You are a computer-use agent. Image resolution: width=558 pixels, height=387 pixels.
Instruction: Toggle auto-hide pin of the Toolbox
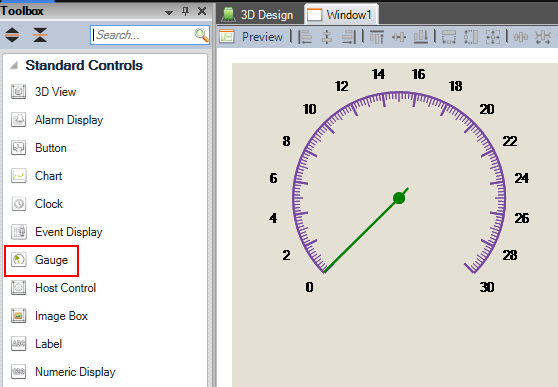coord(185,11)
